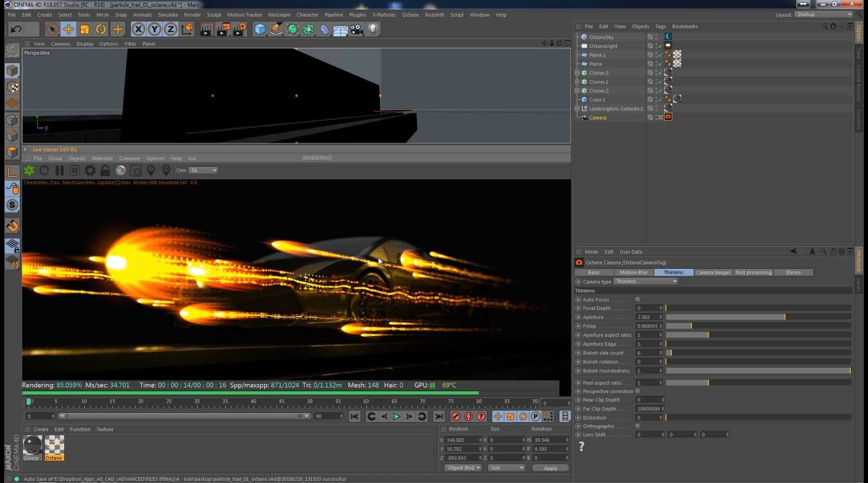Screen dimensions: 868x483
Task: Jump to the start of the timeline
Action: point(354,416)
